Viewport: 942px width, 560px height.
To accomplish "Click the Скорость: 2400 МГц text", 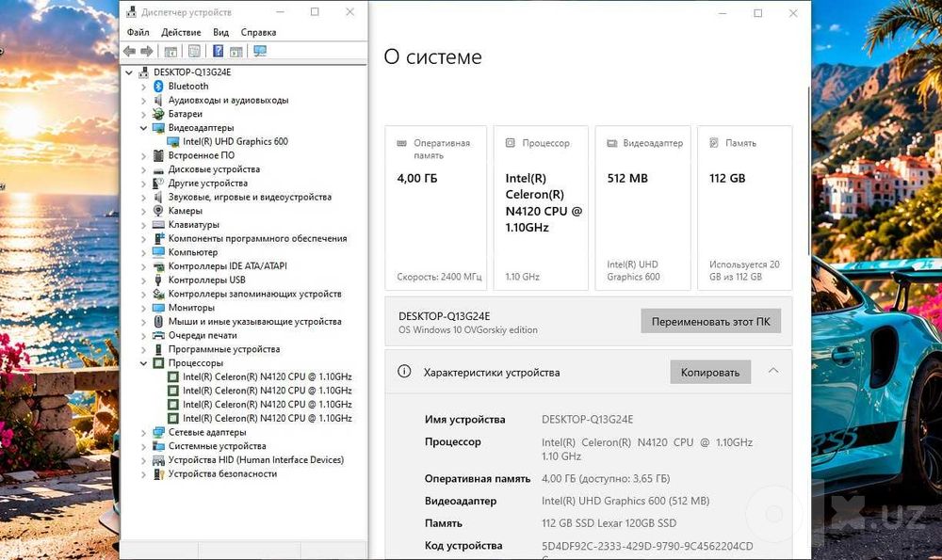I will click(439, 277).
